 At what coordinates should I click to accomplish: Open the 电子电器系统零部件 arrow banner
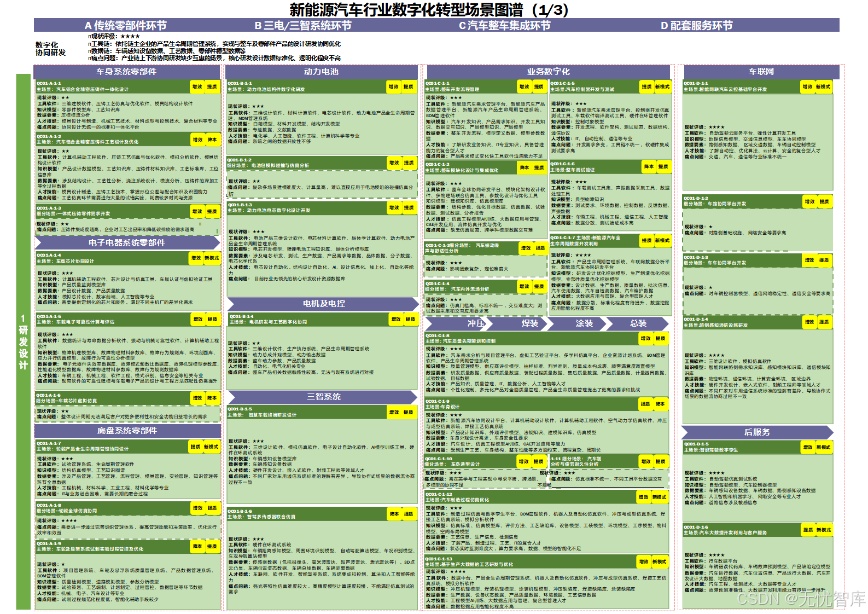(x=127, y=242)
